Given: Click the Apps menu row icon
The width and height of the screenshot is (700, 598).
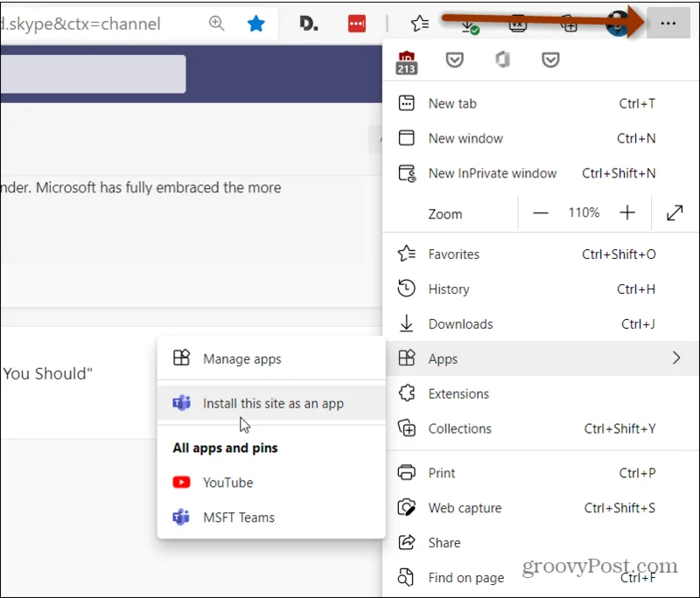Looking at the screenshot, I should click(406, 358).
